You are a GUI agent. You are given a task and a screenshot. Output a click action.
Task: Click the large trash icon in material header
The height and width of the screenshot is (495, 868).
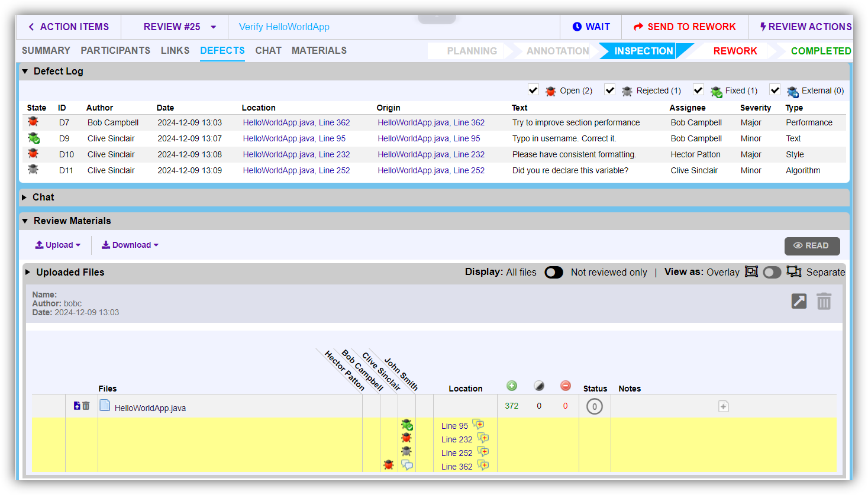coord(824,302)
